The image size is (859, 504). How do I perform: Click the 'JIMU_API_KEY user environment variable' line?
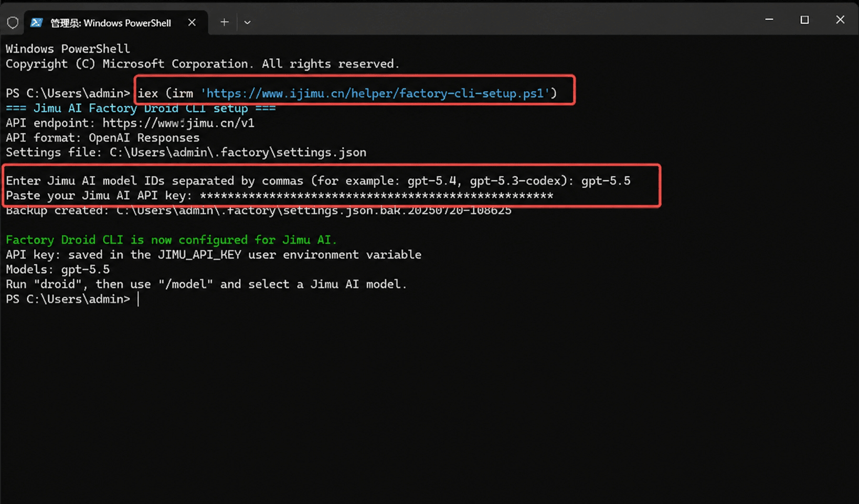pos(214,255)
